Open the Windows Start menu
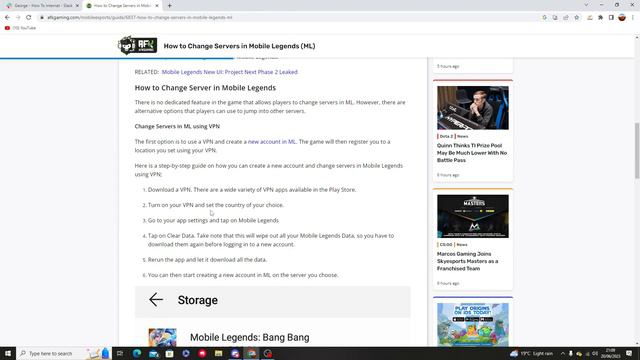The height and width of the screenshot is (360, 640). tap(8, 353)
